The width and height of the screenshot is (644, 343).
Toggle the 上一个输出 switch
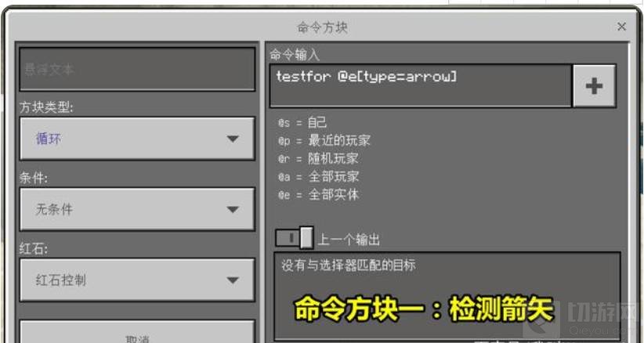tap(294, 238)
